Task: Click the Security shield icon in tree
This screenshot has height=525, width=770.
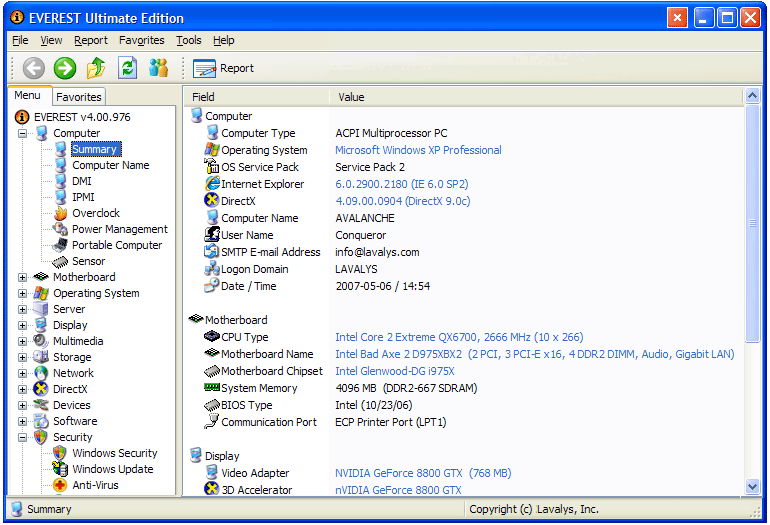Action: [x=41, y=437]
